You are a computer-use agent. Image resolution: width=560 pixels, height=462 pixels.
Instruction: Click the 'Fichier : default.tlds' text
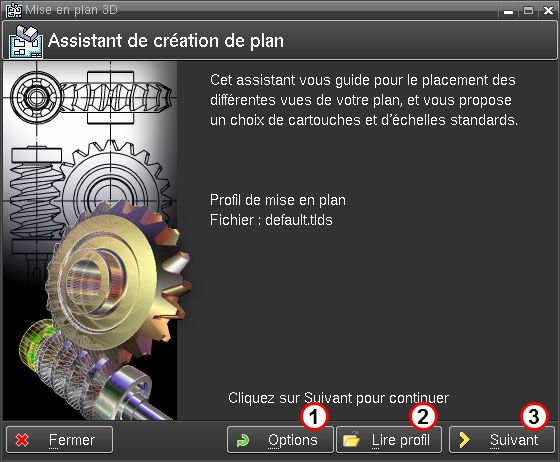[271, 220]
